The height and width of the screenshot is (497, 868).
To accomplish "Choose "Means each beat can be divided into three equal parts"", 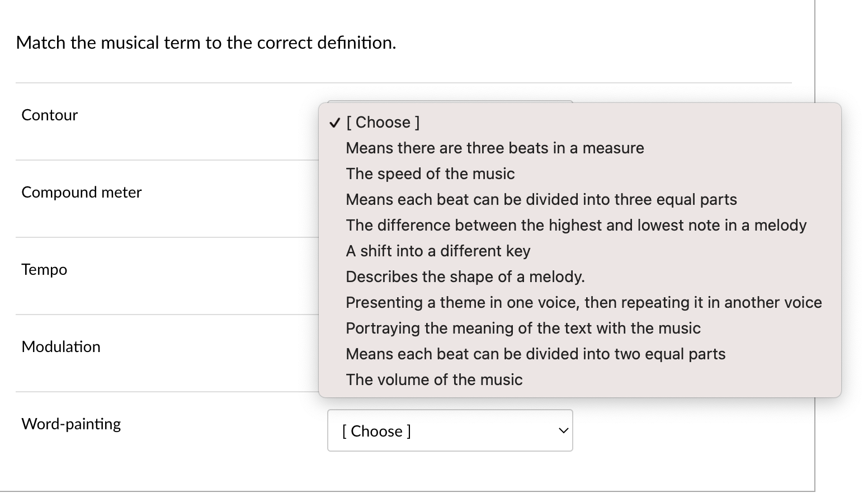I will pyautogui.click(x=541, y=199).
